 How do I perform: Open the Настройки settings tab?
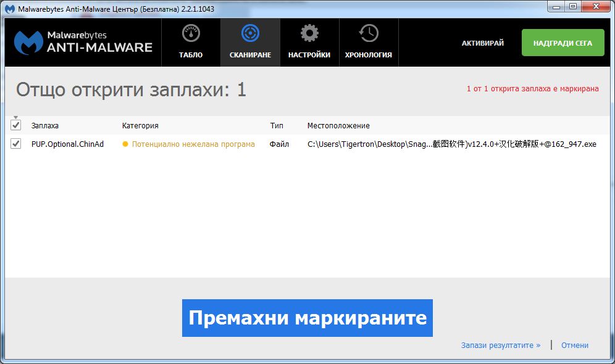pyautogui.click(x=309, y=43)
